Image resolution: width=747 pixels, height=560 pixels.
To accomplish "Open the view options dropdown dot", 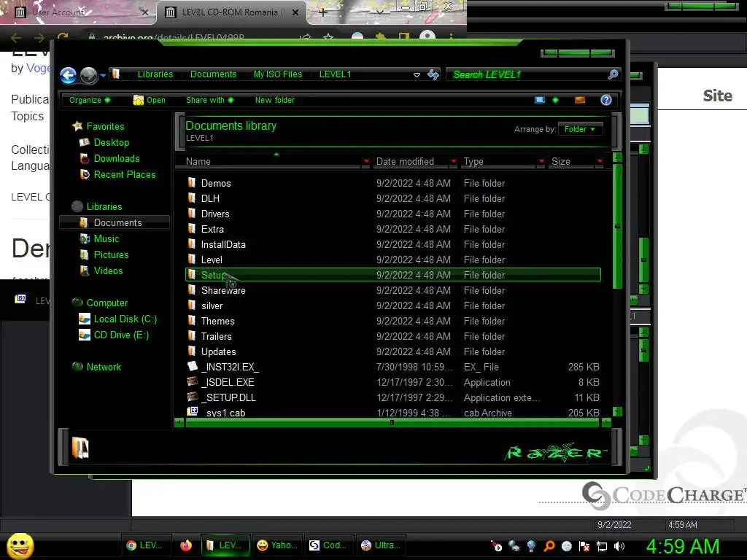I will pyautogui.click(x=555, y=100).
